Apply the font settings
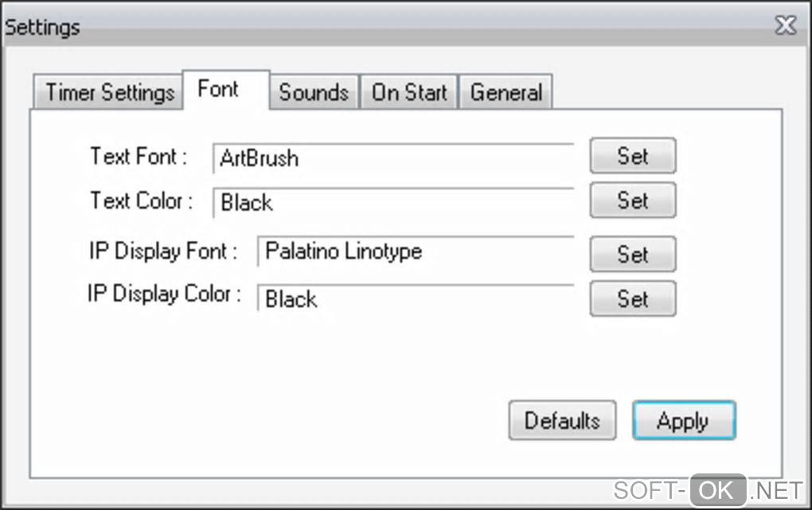This screenshot has width=812, height=510. click(683, 420)
